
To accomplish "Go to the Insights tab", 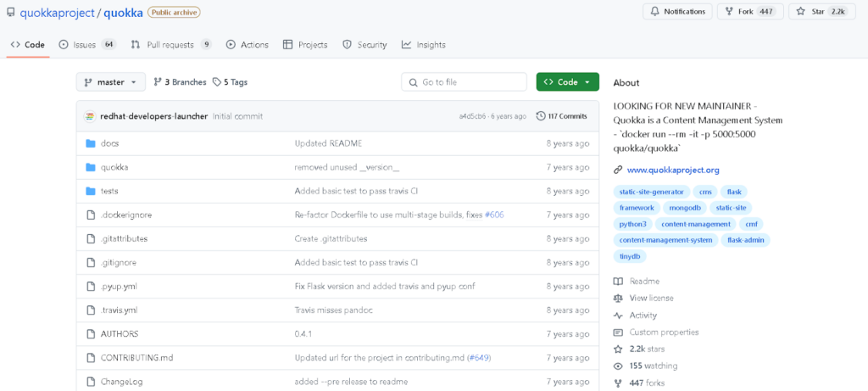I will pos(424,45).
